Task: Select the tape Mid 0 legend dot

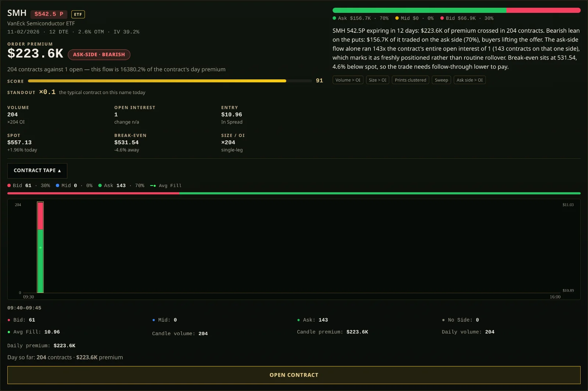Action: coord(58,186)
